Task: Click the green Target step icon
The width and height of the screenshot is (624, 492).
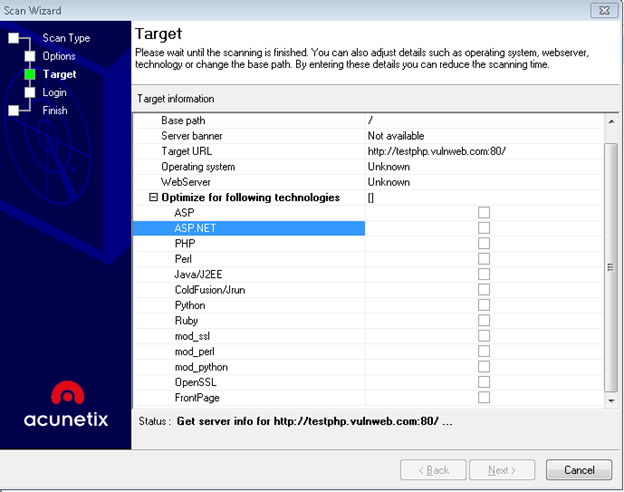Action: tap(30, 74)
